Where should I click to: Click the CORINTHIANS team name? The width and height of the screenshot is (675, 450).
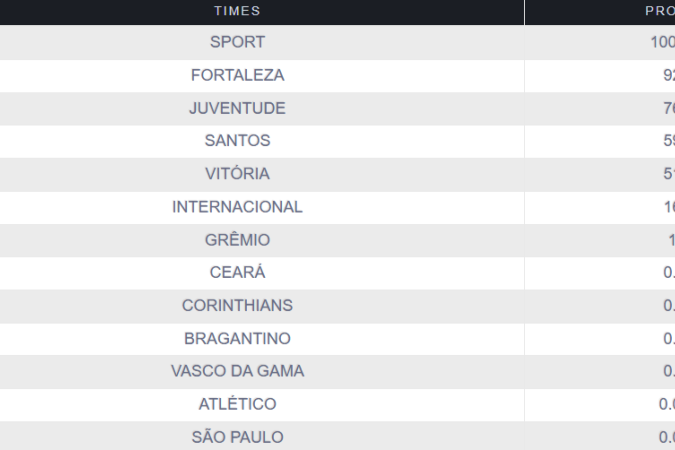tap(237, 305)
